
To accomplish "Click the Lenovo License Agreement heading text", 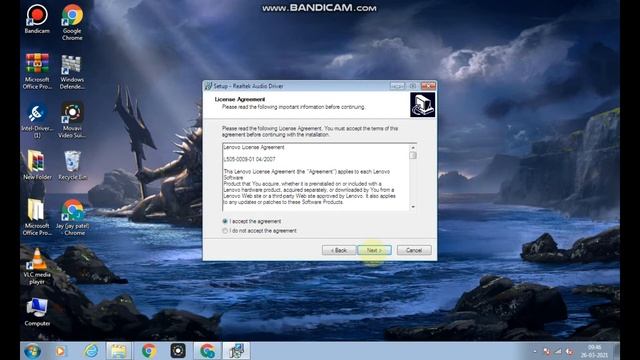I will 254,147.
